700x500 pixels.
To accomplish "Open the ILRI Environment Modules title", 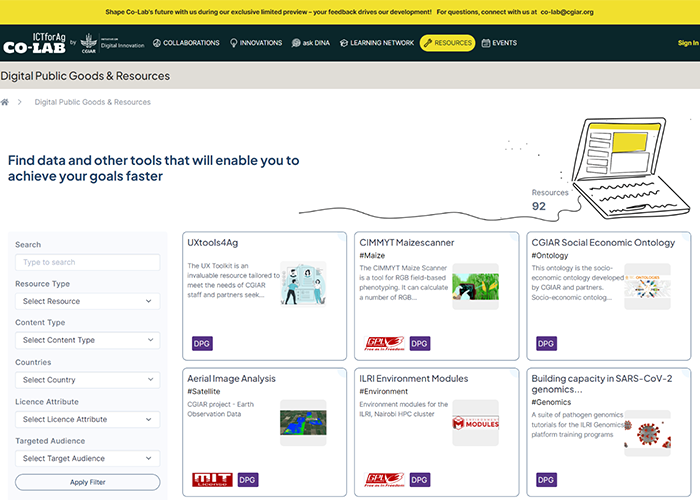I will point(414,379).
